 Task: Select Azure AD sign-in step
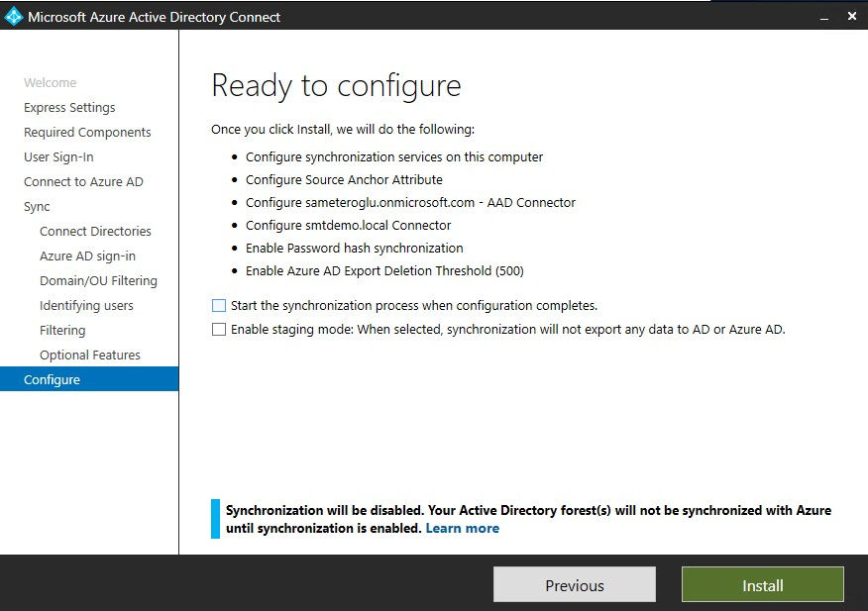coord(87,256)
